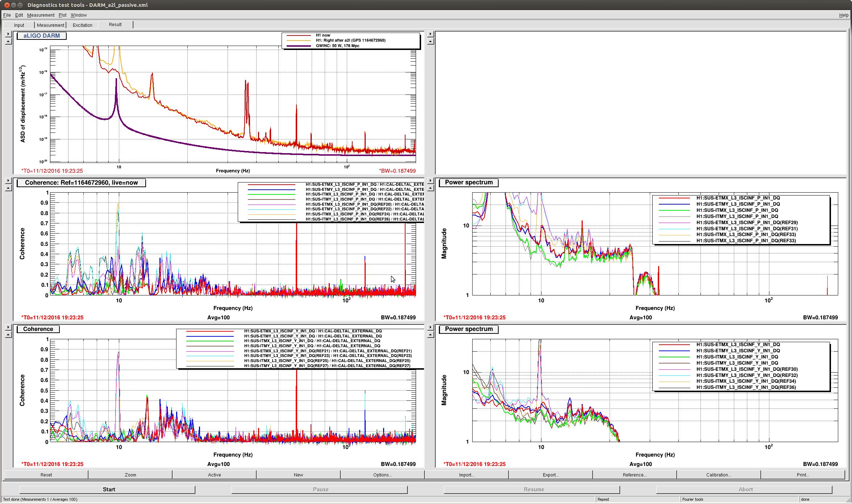Click up-arrow beside yaw Power spectrum plot
The width and height of the screenshot is (852, 504).
430,335
